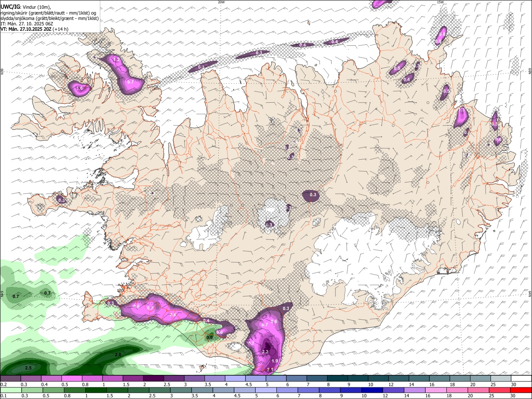Select the 1.2 snowfall value label
This screenshot has height=399, width=532.
click(117, 60)
